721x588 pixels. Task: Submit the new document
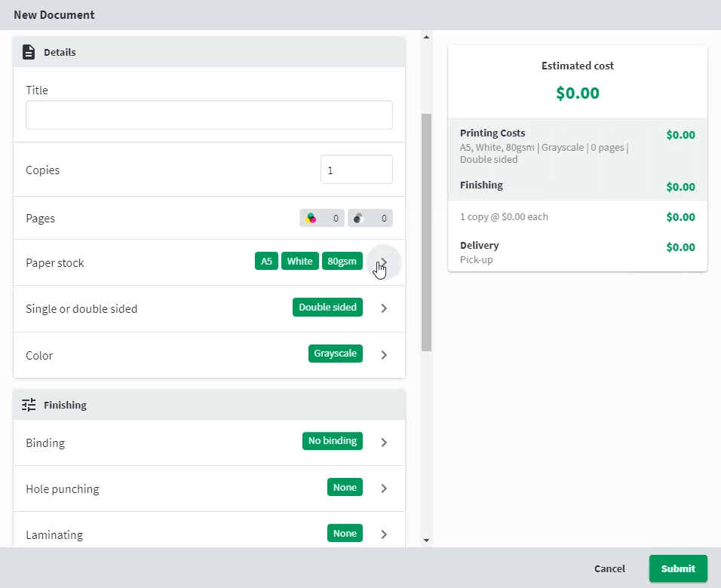click(678, 568)
